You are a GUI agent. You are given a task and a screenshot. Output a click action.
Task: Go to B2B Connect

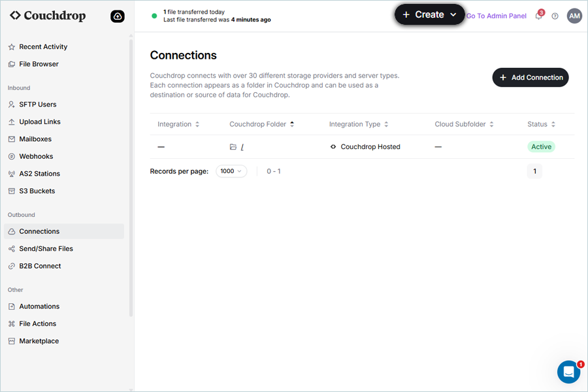pos(64,266)
